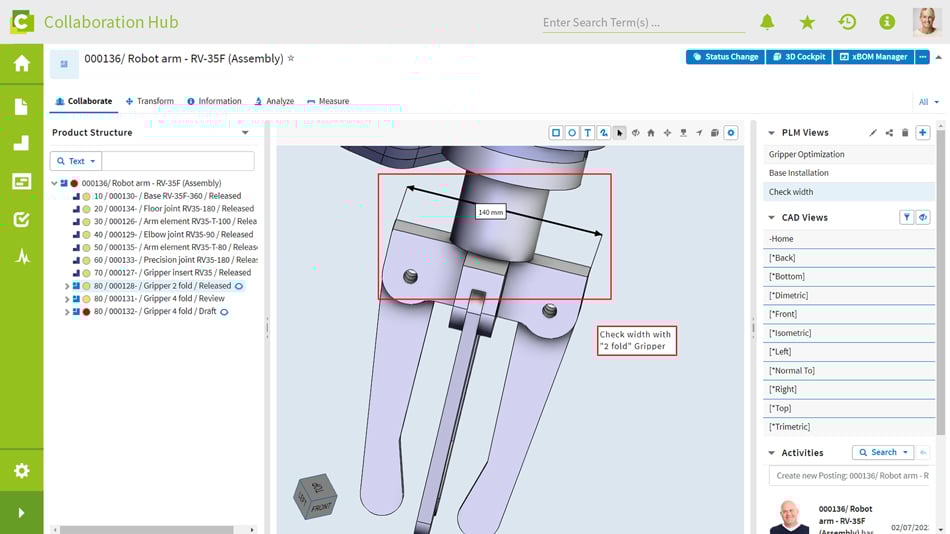
Task: Open notifications bell
Action: 767,22
